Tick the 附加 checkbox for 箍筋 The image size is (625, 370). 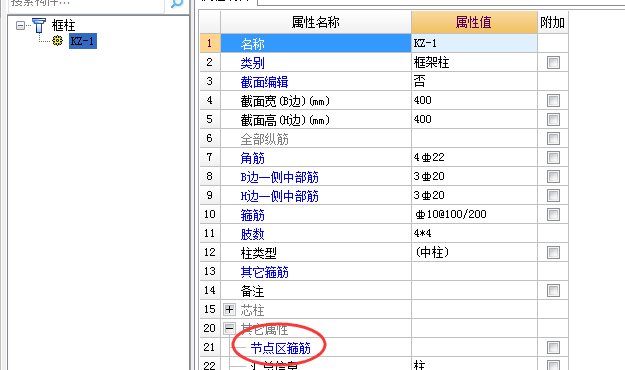pyautogui.click(x=553, y=215)
